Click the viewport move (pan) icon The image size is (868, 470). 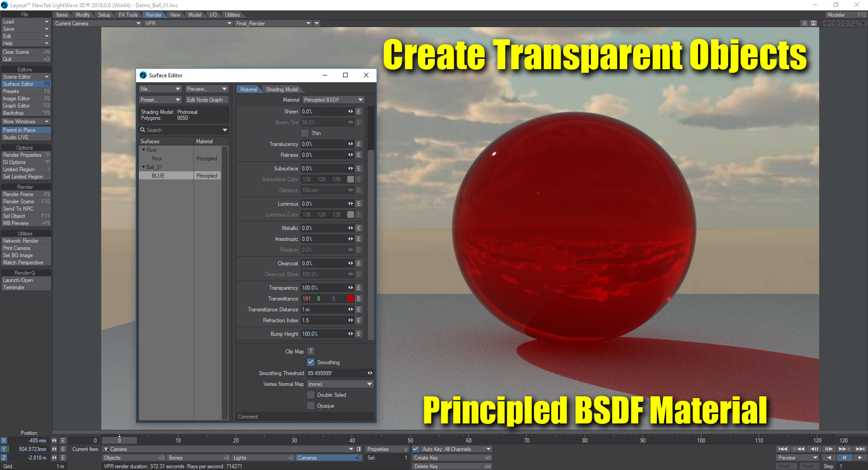pyautogui.click(x=836, y=23)
